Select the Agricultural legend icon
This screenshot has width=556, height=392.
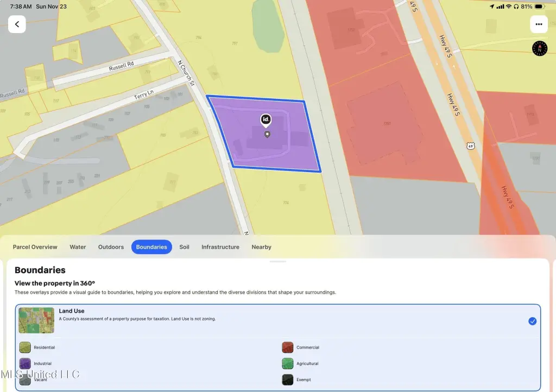[288, 364]
